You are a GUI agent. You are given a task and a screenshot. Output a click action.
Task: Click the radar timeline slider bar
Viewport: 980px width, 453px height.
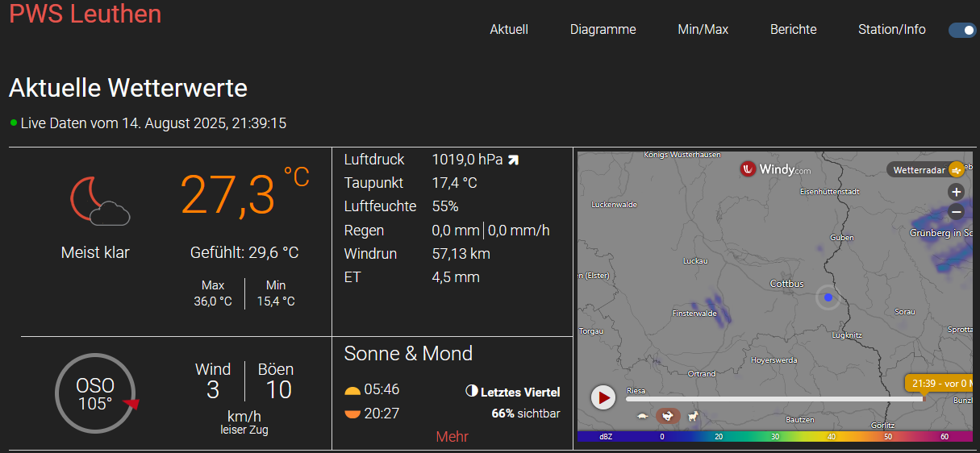[x=773, y=399]
